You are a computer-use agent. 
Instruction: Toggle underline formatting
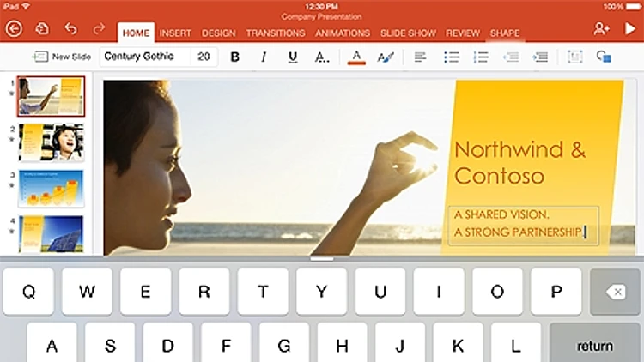pyautogui.click(x=293, y=57)
